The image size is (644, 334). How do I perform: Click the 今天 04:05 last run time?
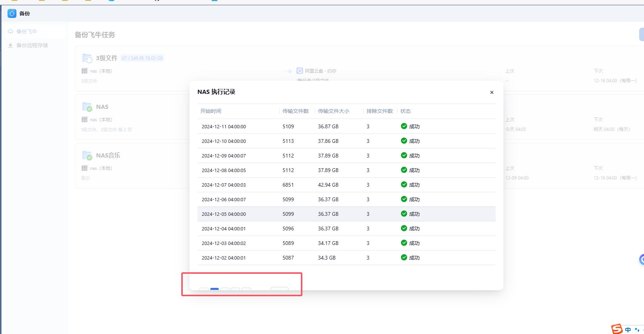point(515,129)
